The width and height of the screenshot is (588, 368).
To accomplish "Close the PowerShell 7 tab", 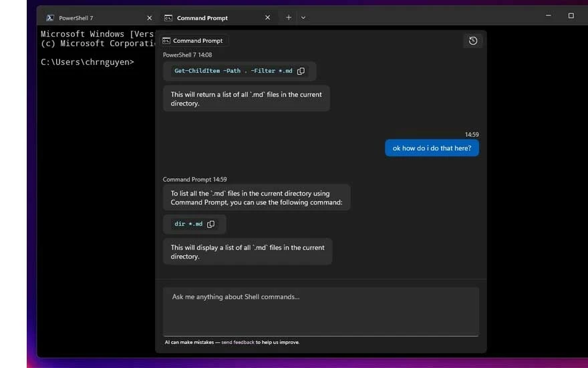I will (149, 17).
